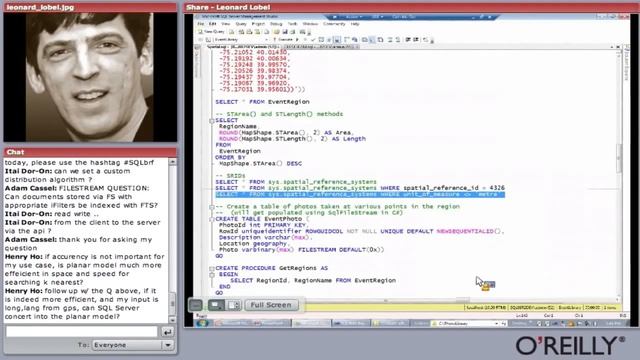
Task: Open the View menu
Action: coord(225,24)
